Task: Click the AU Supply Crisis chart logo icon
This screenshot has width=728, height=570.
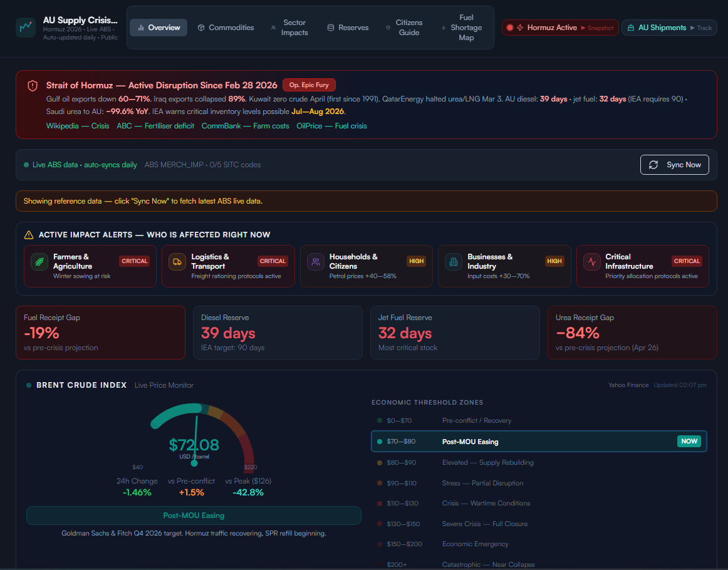Action: 26,28
